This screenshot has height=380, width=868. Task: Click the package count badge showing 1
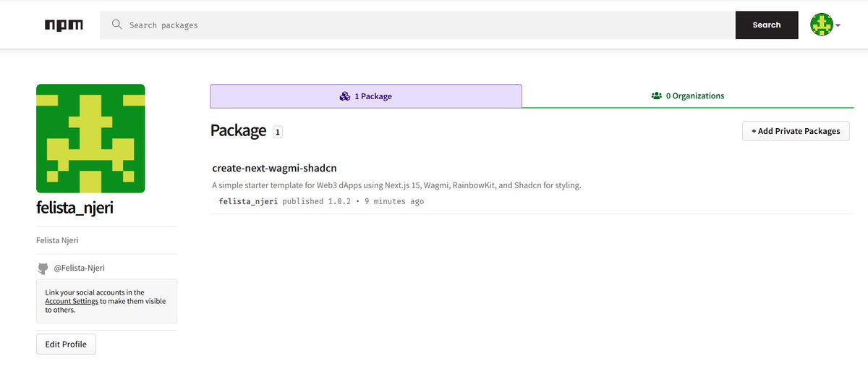(x=278, y=132)
